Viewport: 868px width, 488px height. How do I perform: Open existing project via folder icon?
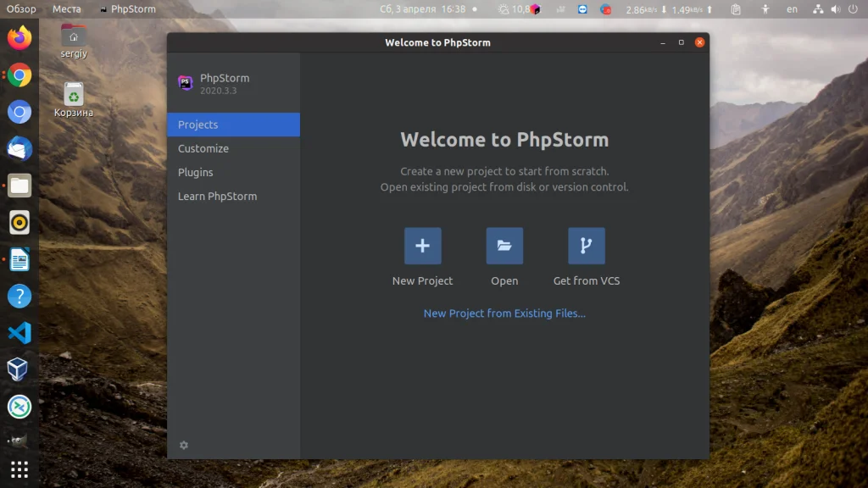click(x=504, y=245)
